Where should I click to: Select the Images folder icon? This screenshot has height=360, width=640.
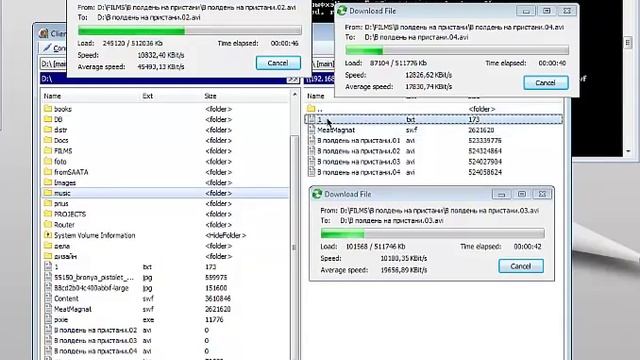[x=48, y=182]
